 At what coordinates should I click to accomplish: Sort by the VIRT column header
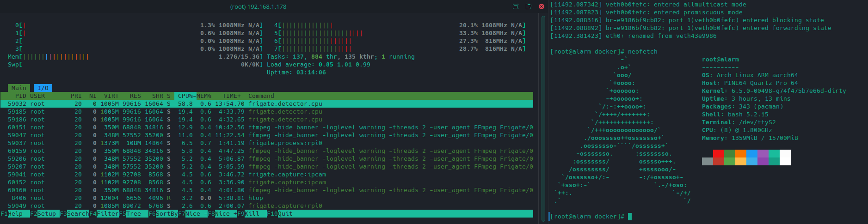click(111, 96)
